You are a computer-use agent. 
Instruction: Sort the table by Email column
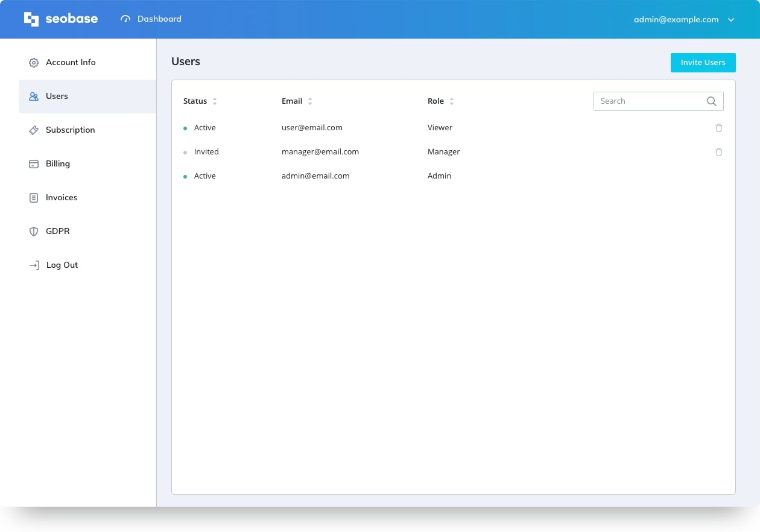[310, 101]
